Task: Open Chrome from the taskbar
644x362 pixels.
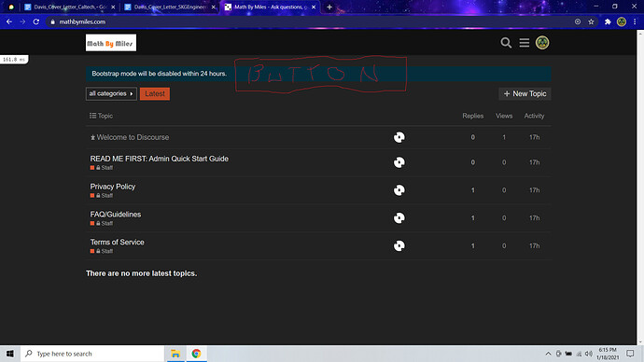Action: (196, 354)
